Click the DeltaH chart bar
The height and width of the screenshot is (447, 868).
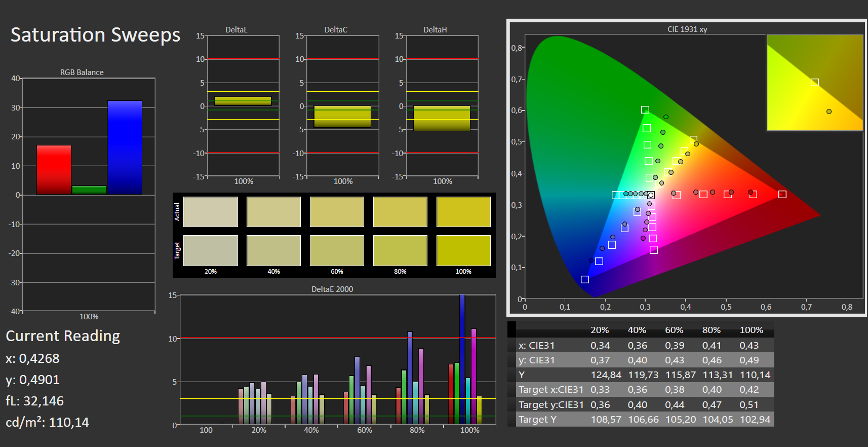[442, 118]
